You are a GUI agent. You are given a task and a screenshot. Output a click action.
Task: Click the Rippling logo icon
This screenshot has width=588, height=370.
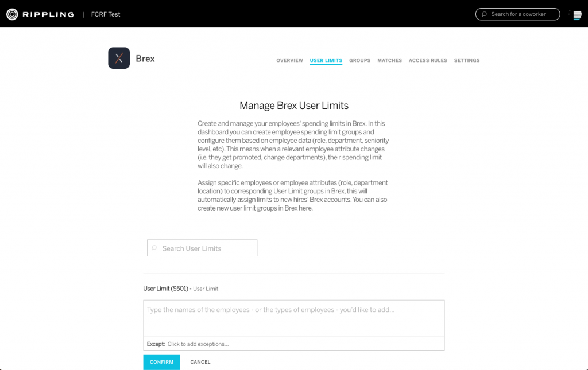pos(12,14)
